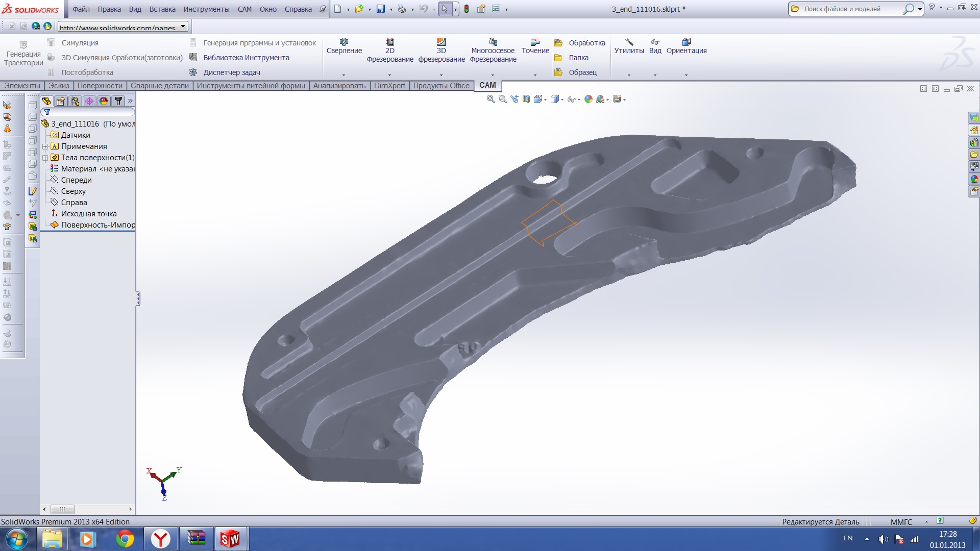
Task: Click the Сверление drilling icon
Action: (x=344, y=42)
